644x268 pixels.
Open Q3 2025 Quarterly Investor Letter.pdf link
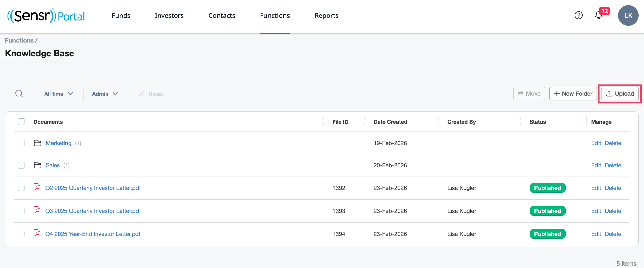[x=93, y=211]
